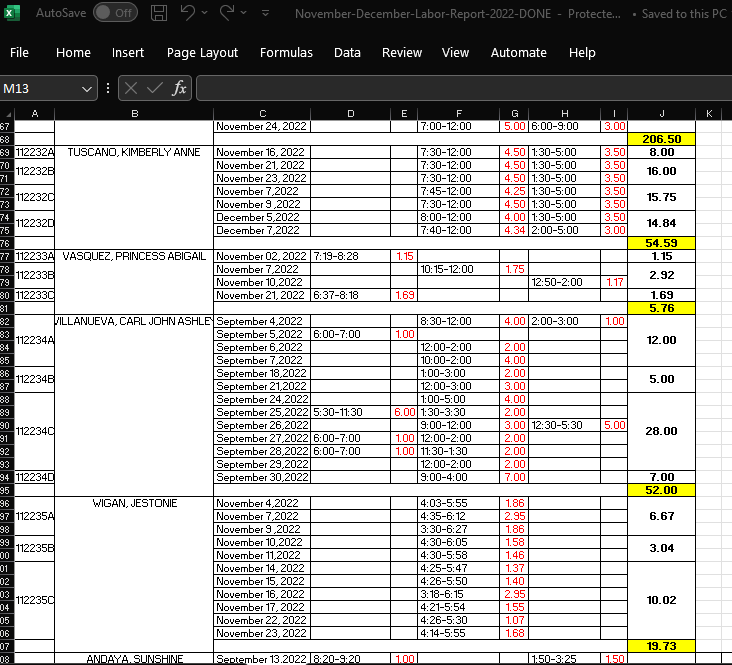This screenshot has width=732, height=665.
Task: Open the Help tab
Action: 582,52
